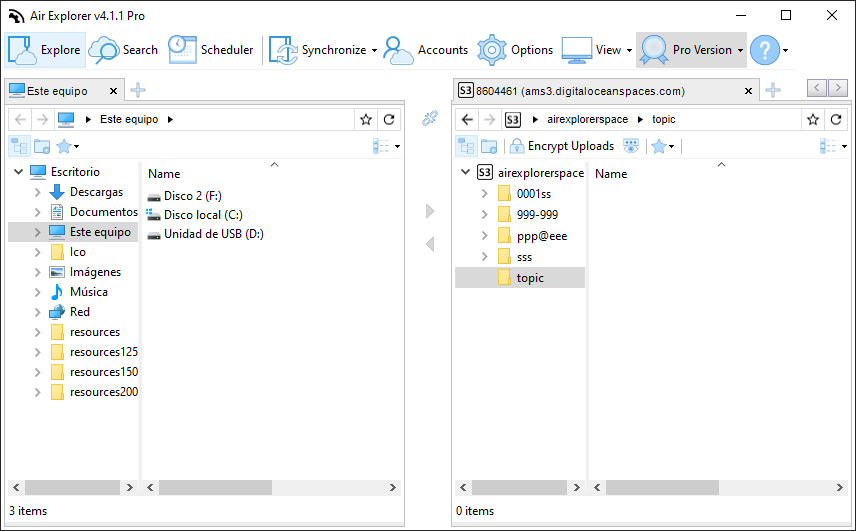
Task: Toggle Encrypt Uploads
Action: 561,146
